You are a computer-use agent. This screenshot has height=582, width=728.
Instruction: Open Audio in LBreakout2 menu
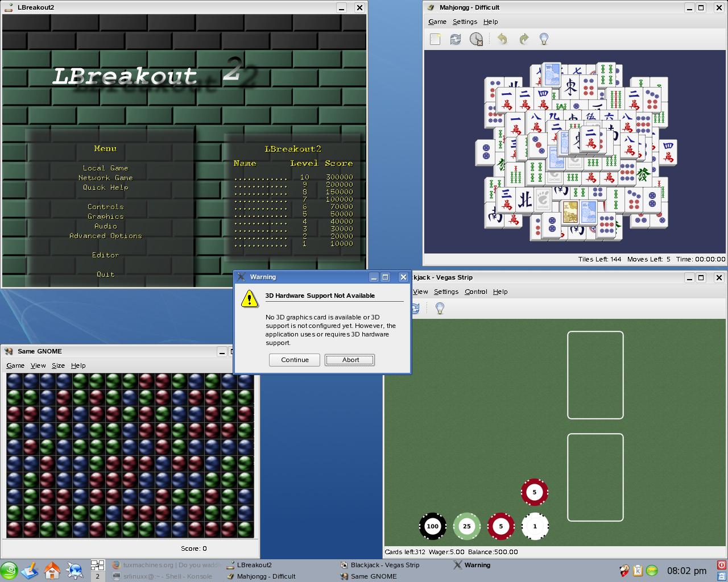(x=105, y=226)
